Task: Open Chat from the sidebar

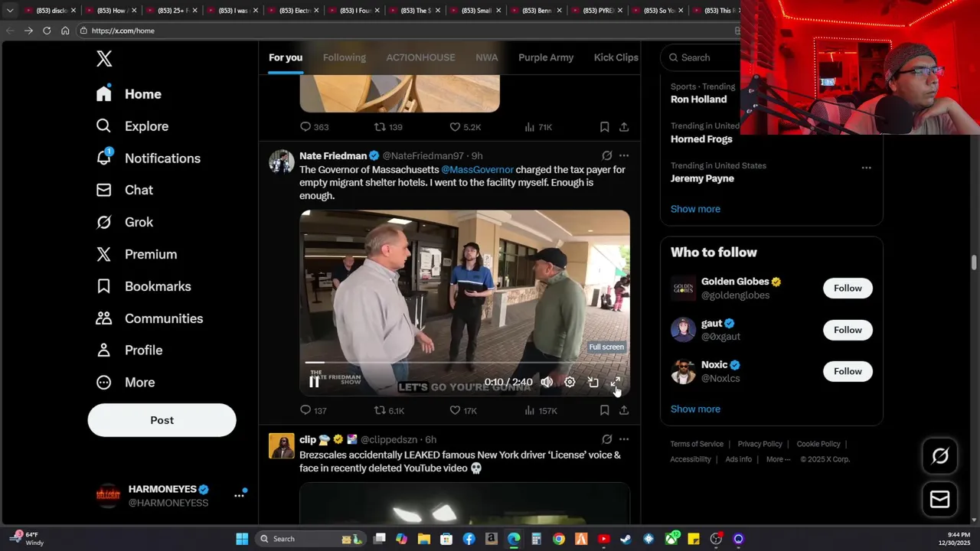Action: coord(124,190)
